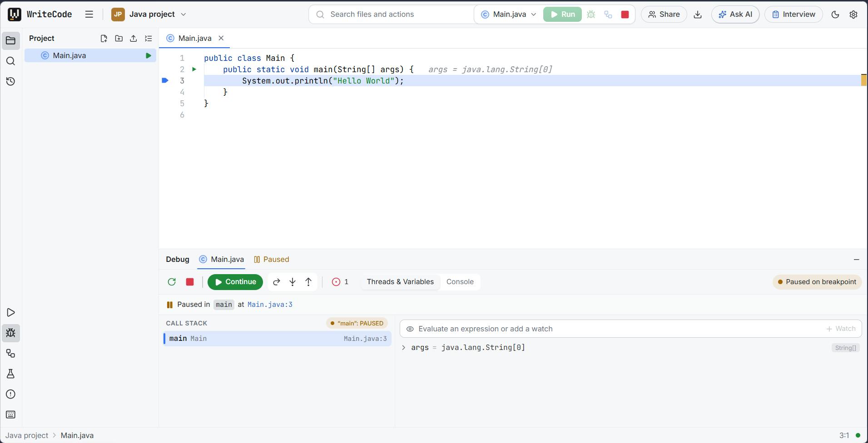
Task: Download the project
Action: click(x=698, y=15)
